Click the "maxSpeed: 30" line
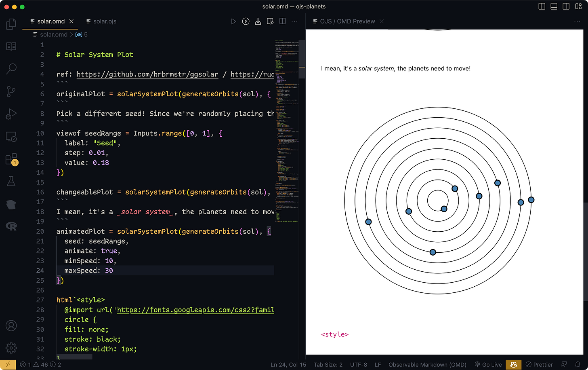Image resolution: width=588 pixels, height=370 pixels. click(x=89, y=271)
